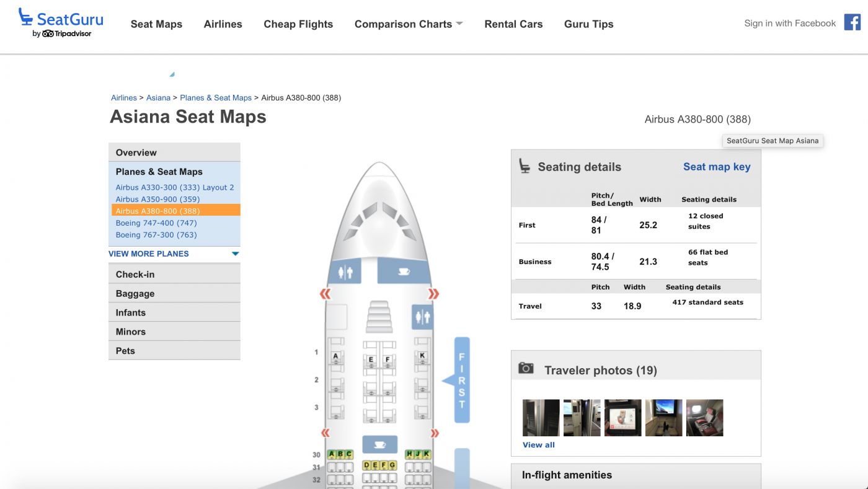The height and width of the screenshot is (489, 868).
Task: Open the first traveler photo thumbnail
Action: coord(541,418)
